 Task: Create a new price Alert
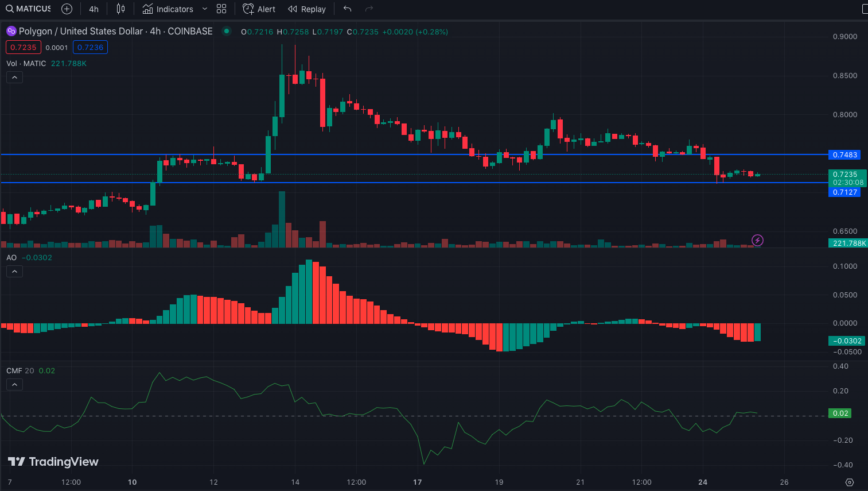259,9
